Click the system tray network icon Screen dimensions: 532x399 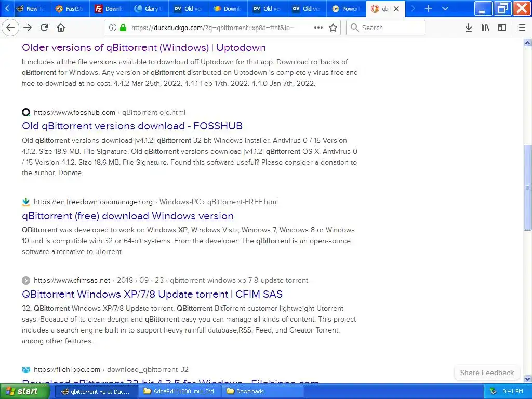tap(493, 391)
